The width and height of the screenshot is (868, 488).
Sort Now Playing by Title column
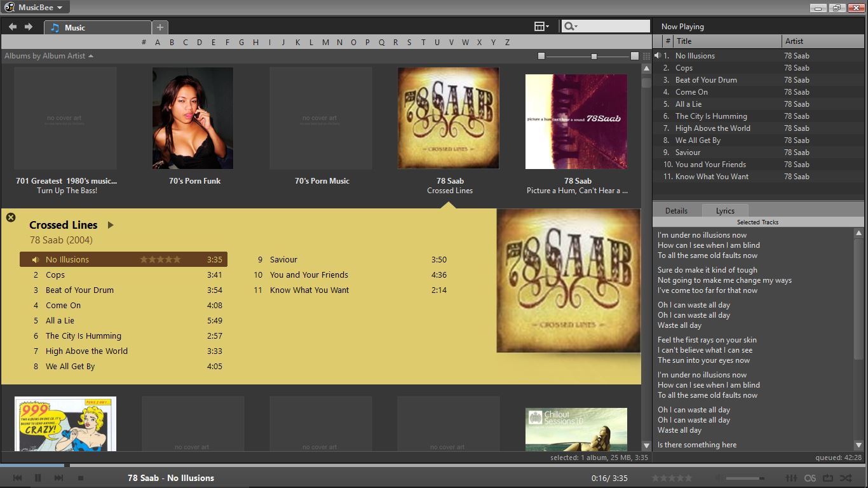pos(728,41)
